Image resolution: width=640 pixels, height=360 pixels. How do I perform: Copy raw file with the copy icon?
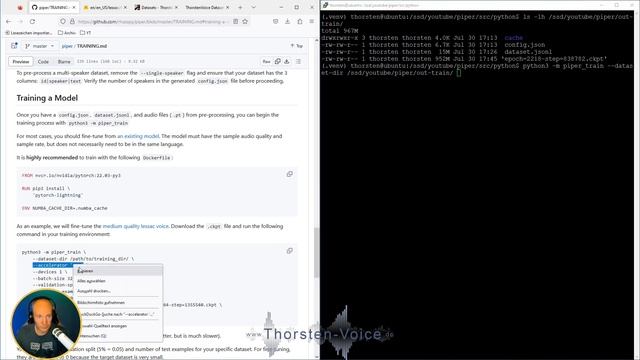pyautogui.click(x=278, y=62)
